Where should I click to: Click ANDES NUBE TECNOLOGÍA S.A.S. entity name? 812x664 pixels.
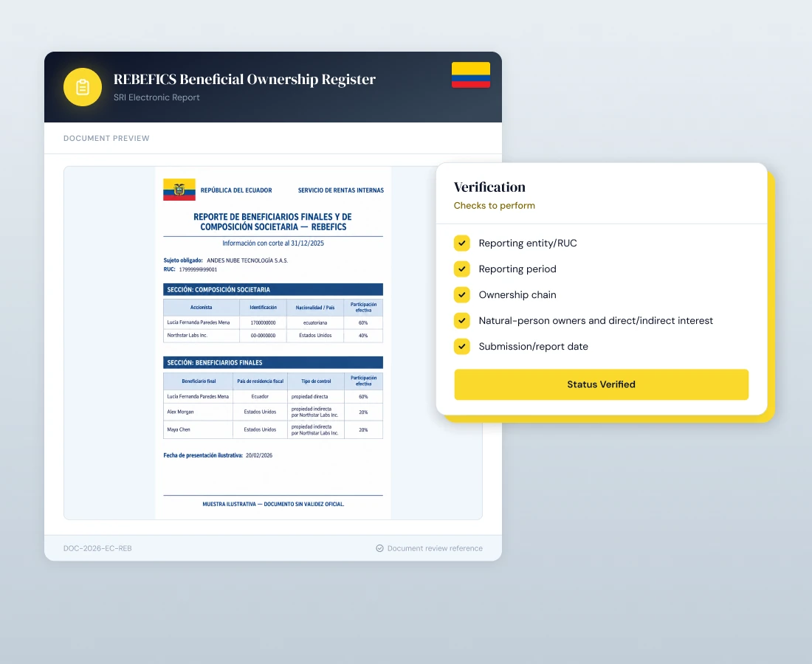coord(247,260)
